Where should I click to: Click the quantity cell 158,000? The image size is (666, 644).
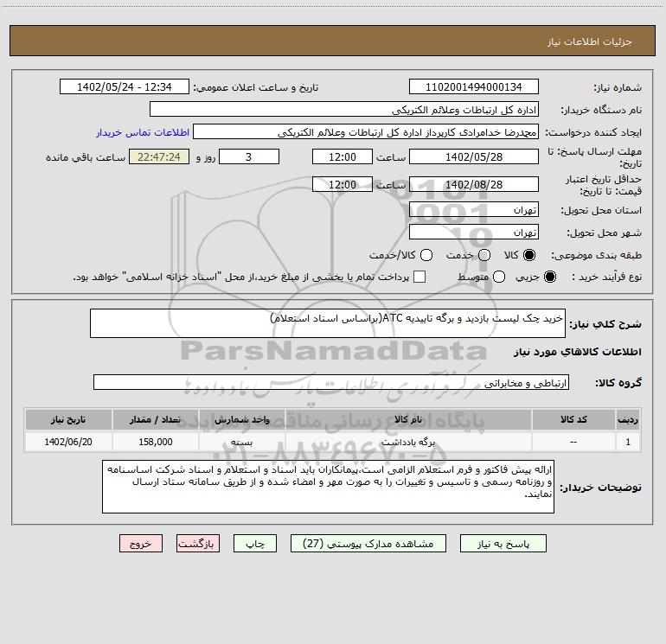pyautogui.click(x=155, y=442)
